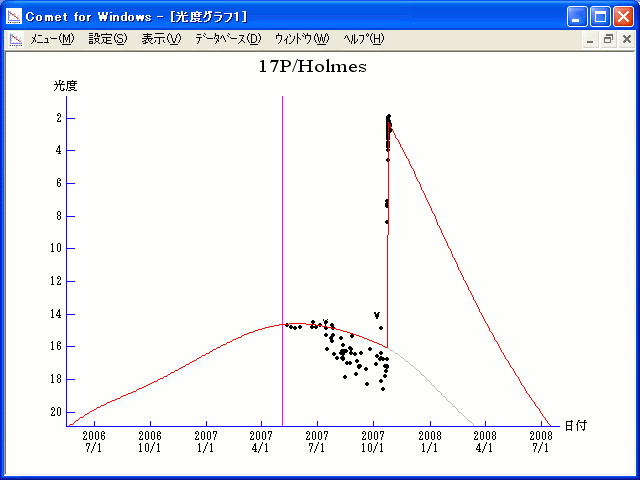Click the magnitude 14 axis label
Viewport: 640px width, 480px height.
[56, 314]
